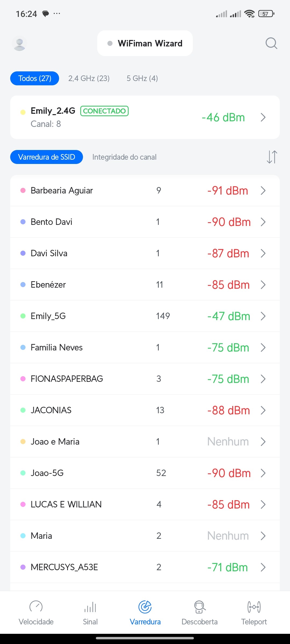
Task: Switch to Varredura de SSID tab
Action: pos(46,157)
